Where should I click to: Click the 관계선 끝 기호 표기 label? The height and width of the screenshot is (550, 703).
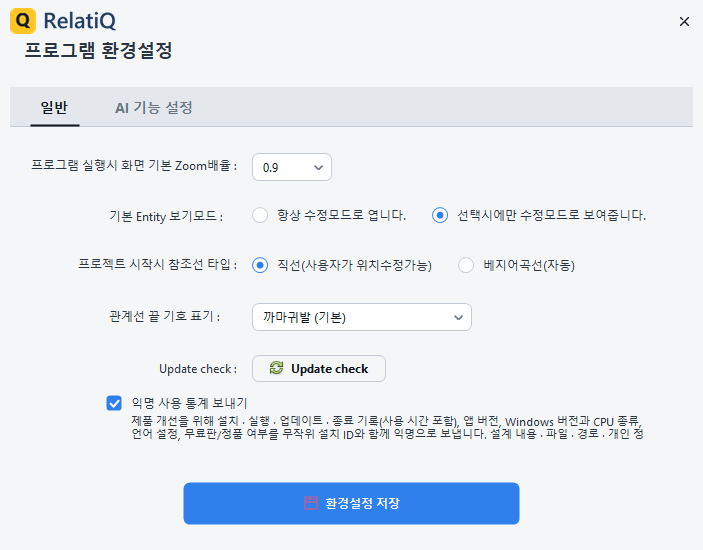click(x=165, y=316)
